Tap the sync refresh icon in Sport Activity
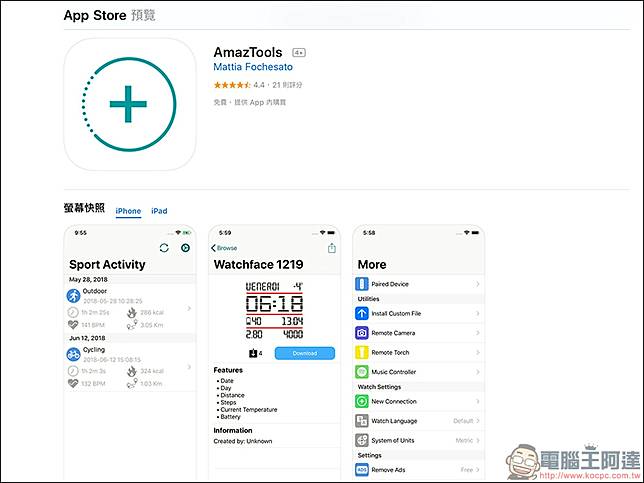 click(x=165, y=248)
